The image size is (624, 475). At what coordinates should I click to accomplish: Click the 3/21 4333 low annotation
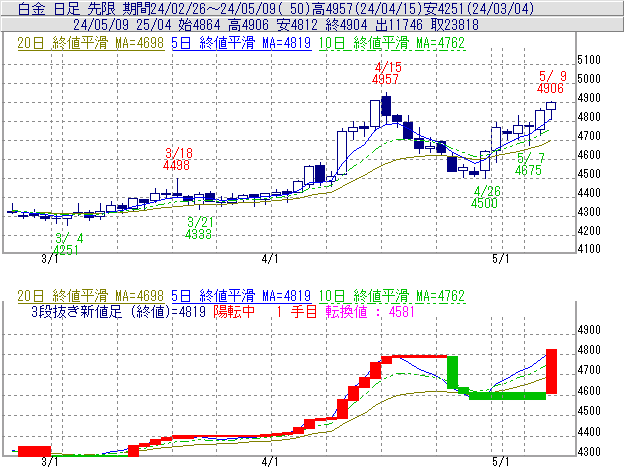(x=199, y=228)
